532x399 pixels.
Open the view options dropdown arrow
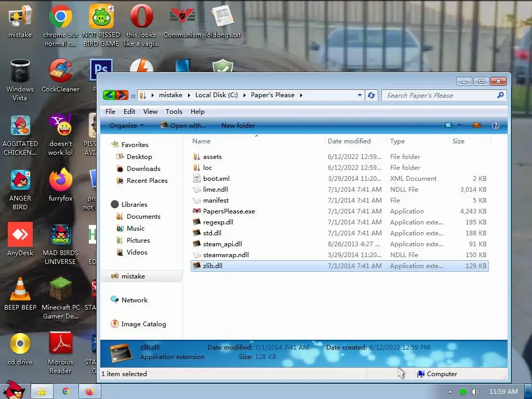point(459,126)
